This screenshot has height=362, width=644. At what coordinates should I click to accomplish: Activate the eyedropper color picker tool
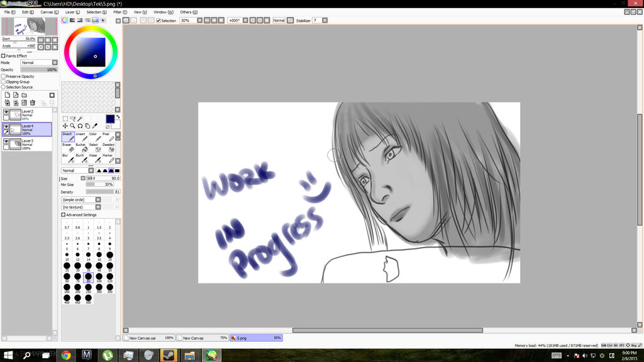point(95,126)
